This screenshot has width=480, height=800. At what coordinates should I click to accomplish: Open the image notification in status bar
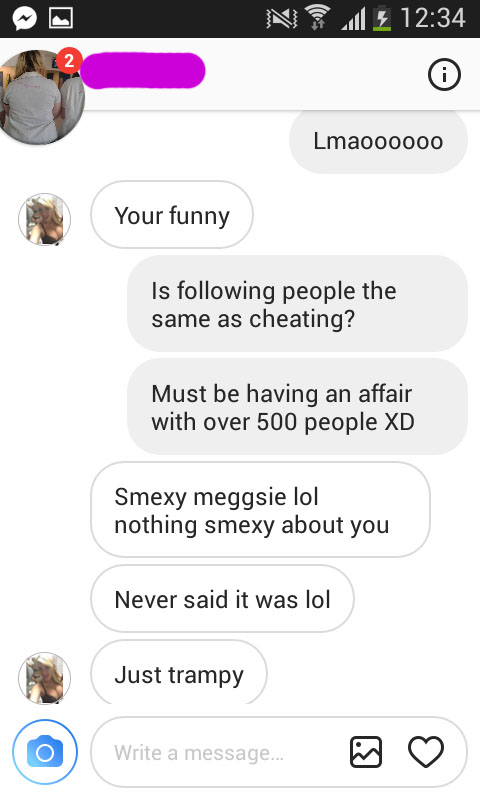click(61, 19)
